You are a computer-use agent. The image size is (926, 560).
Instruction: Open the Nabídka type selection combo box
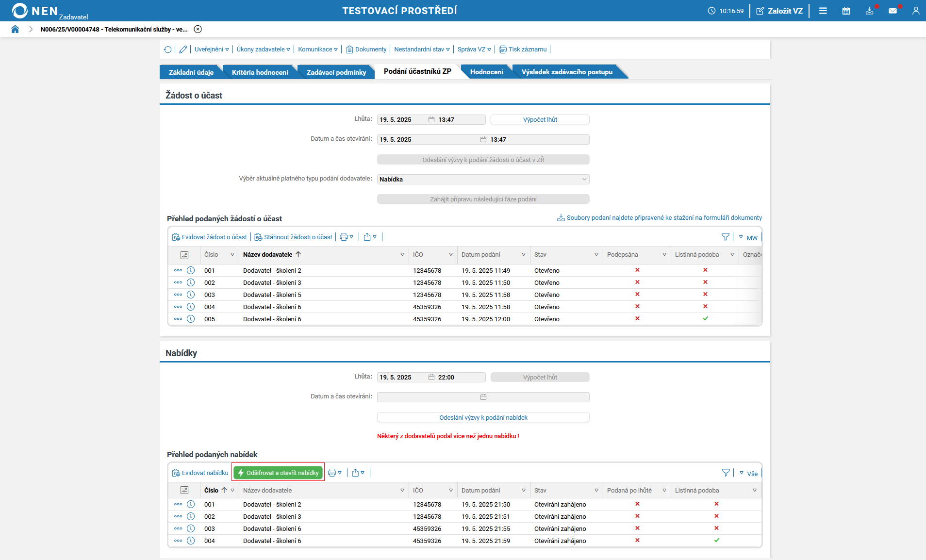[x=483, y=179]
